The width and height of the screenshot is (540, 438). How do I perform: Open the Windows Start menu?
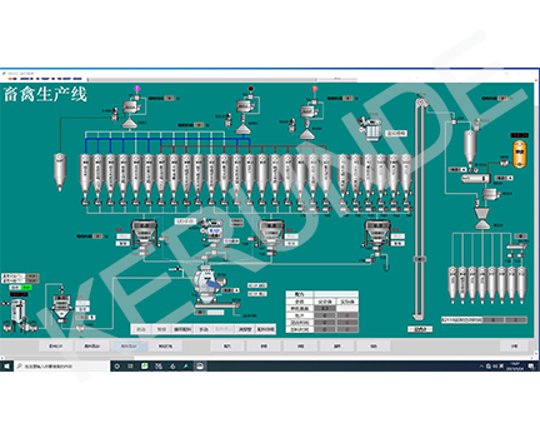[x=7, y=366]
